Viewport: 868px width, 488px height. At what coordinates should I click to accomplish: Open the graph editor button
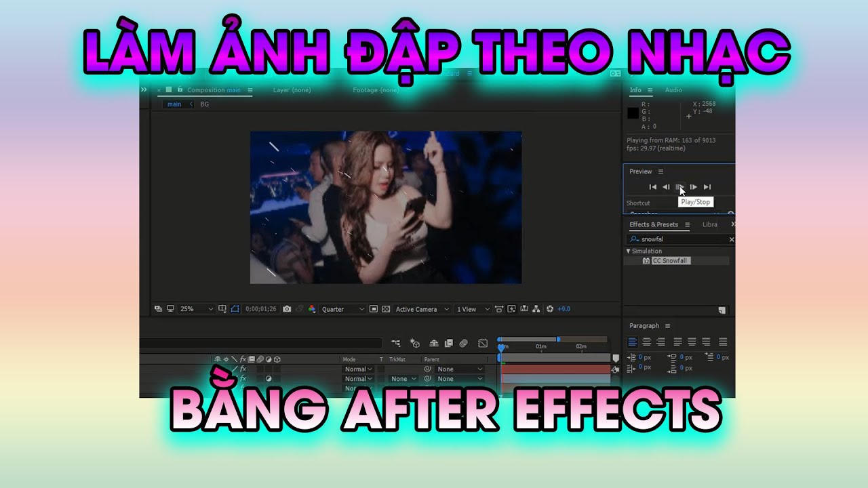point(483,344)
